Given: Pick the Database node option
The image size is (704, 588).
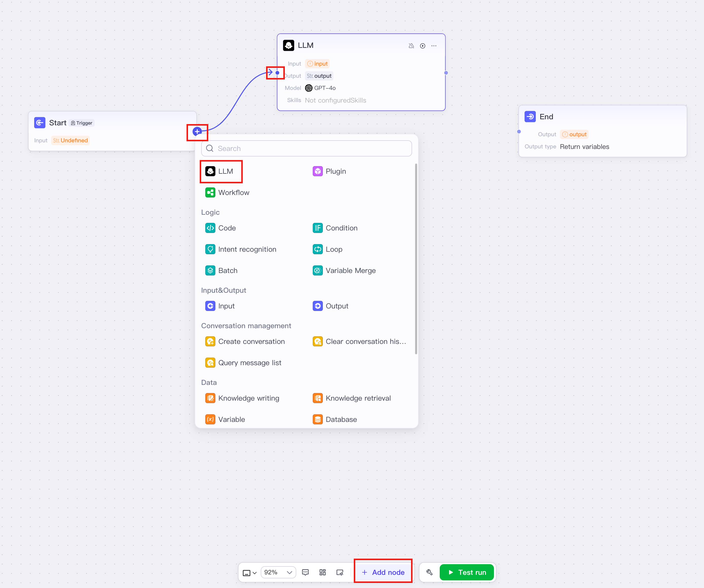Looking at the screenshot, I should [x=335, y=419].
